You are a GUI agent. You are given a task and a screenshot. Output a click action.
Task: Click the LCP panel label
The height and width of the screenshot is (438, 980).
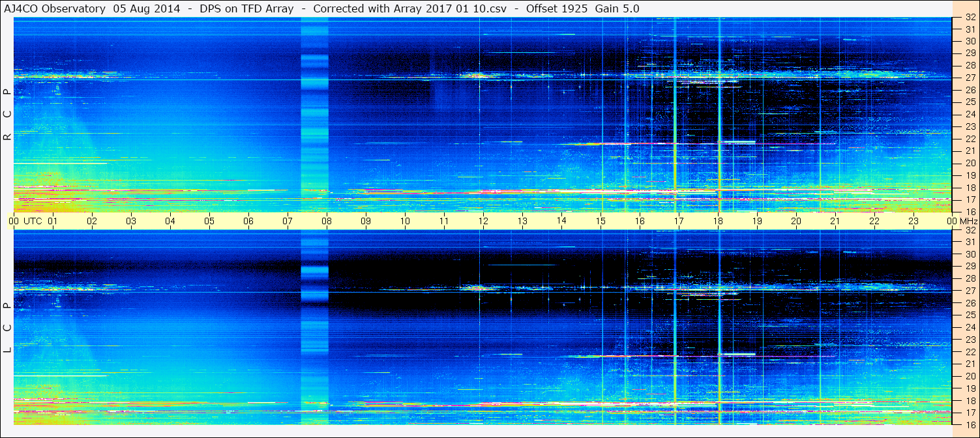(7, 328)
